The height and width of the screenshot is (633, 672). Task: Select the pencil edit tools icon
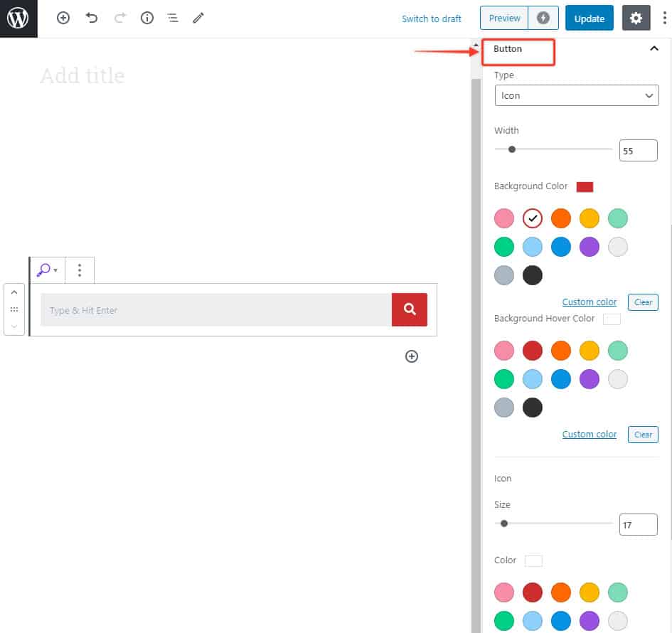point(198,18)
